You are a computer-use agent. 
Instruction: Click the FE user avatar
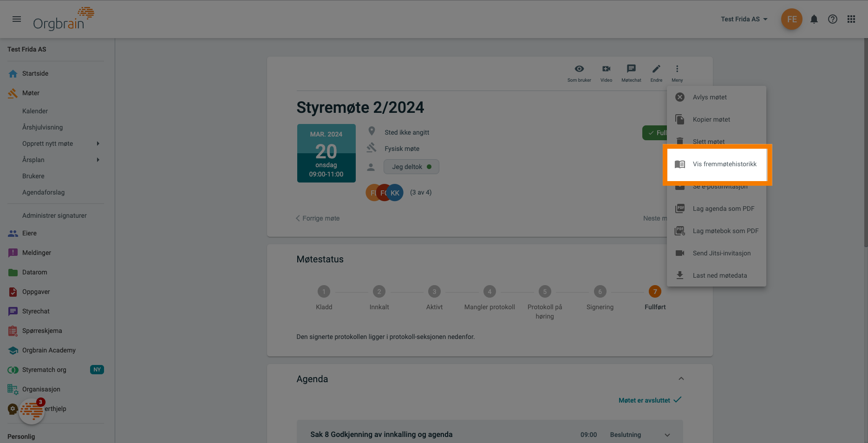(792, 19)
